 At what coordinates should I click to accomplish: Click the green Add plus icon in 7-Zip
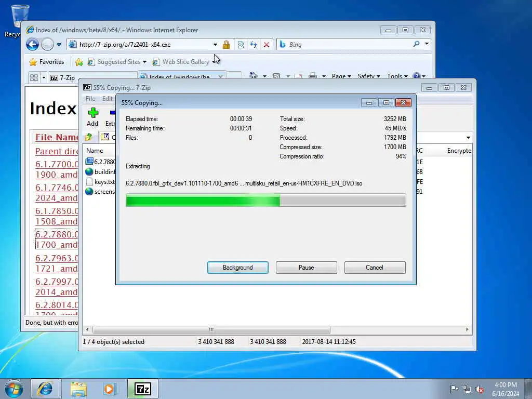(92, 113)
